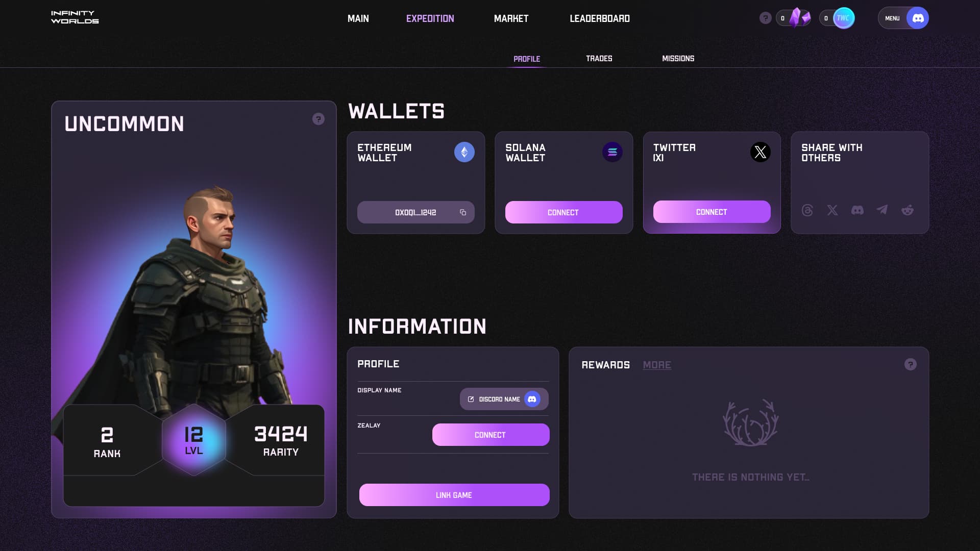Screen dimensions: 980x551
Task: Share via the Discord icon
Action: pos(857,210)
